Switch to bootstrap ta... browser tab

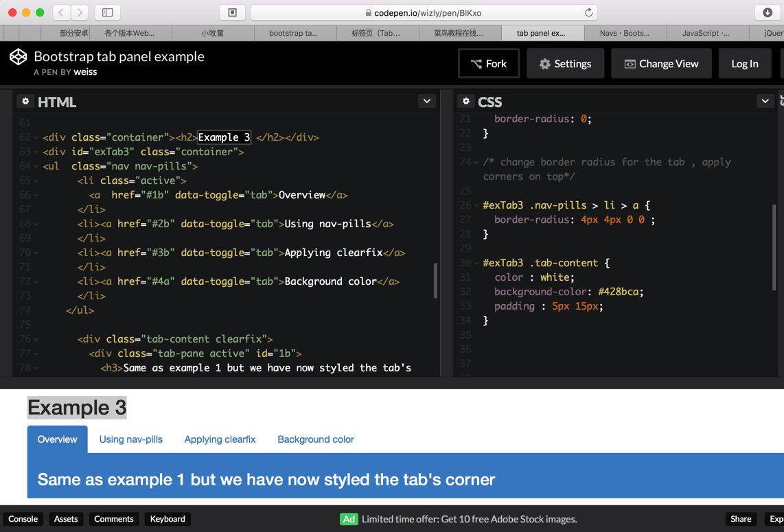click(294, 33)
